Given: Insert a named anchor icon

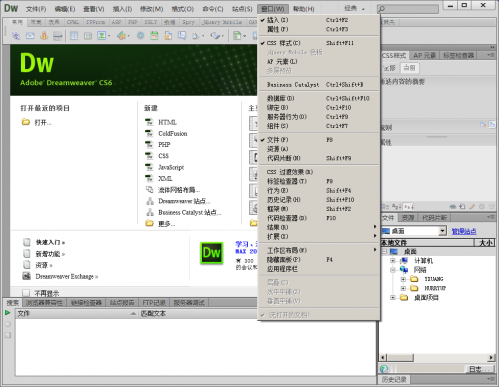Looking at the screenshot, I should (44, 35).
